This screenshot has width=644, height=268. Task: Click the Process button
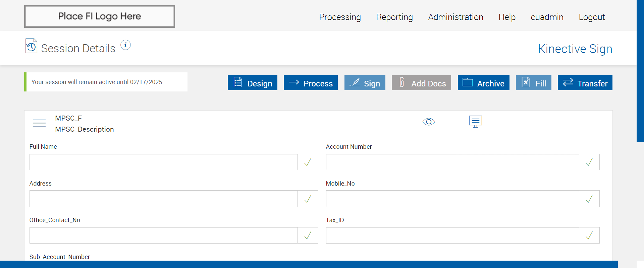[311, 83]
